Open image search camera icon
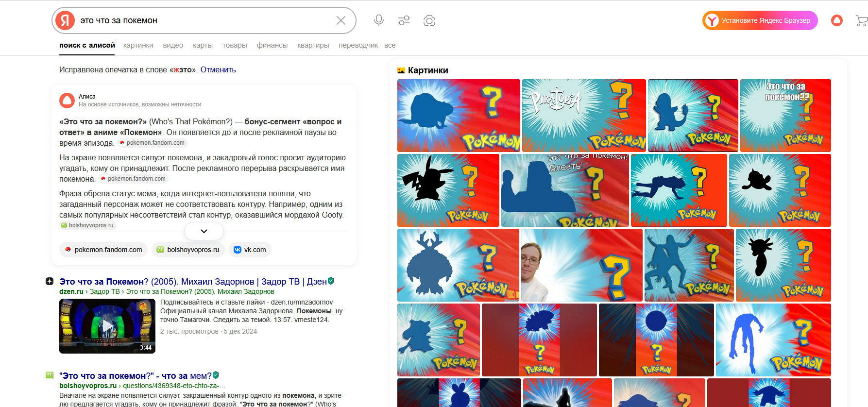Viewport: 868px width, 407px height. coord(429,20)
